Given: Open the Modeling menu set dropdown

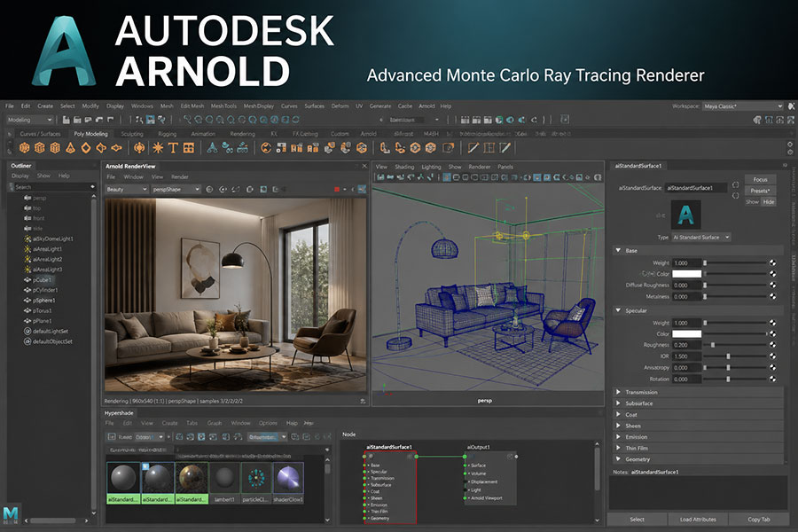Looking at the screenshot, I should tap(29, 120).
